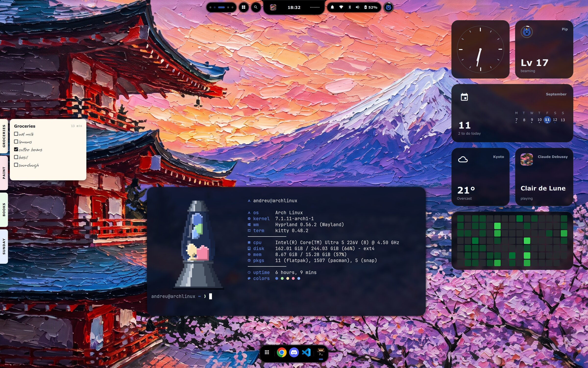
Task: Launch Discord from the dock
Action: (x=294, y=353)
